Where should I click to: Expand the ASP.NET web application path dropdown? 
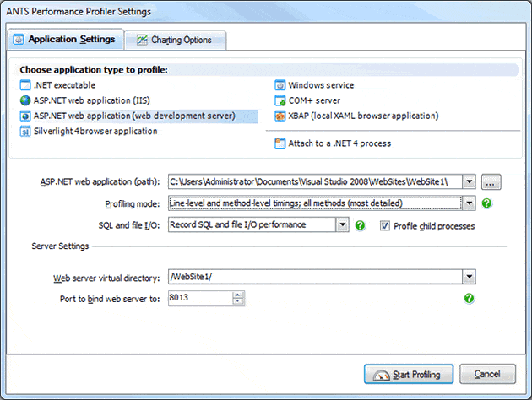coord(469,181)
